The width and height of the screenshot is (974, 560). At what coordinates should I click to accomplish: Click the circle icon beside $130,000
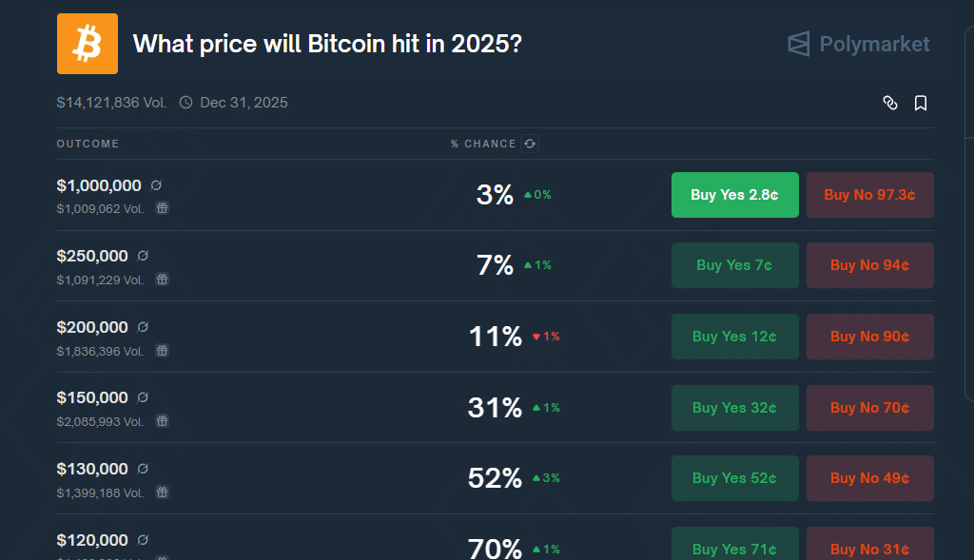pyautogui.click(x=143, y=469)
